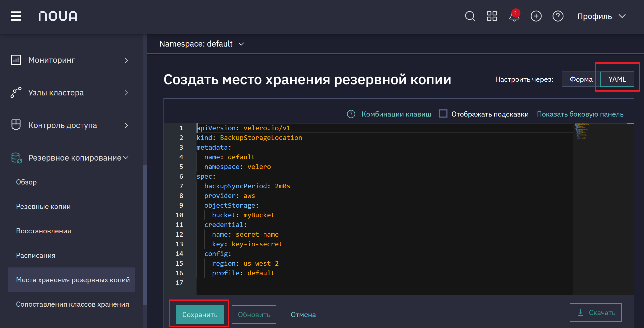Click the Сохранить button
644x328 pixels.
coord(200,315)
